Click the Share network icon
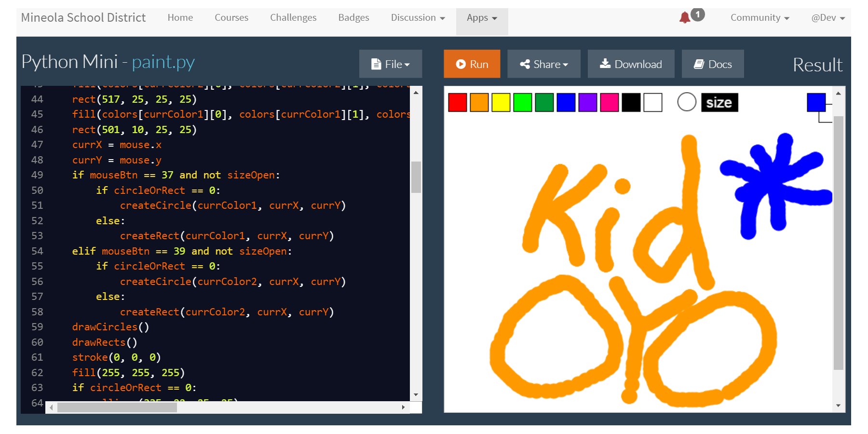Screen dimensions: 868x434 (525, 64)
